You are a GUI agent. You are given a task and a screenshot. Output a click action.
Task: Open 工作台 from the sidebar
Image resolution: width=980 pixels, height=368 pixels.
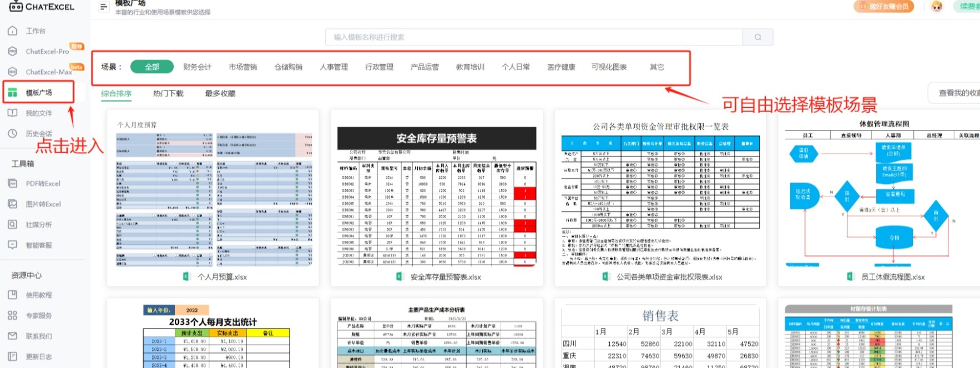36,31
